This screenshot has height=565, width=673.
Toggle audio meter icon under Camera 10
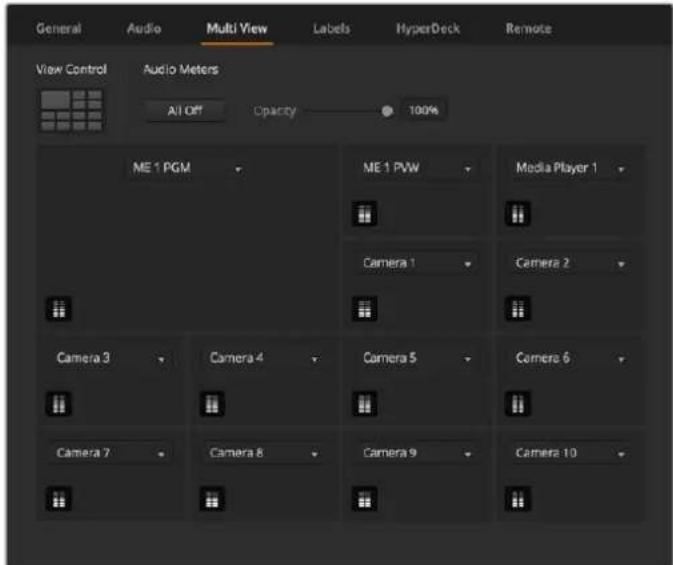[518, 498]
